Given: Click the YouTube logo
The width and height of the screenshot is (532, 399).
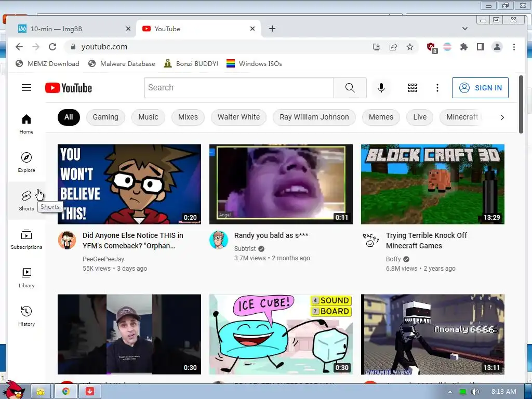Looking at the screenshot, I should coord(69,88).
